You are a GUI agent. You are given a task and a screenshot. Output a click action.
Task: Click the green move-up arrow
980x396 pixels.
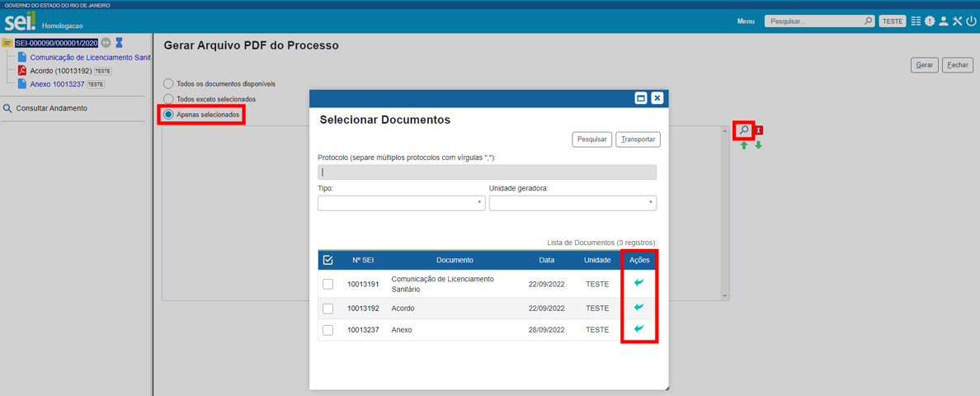point(744,146)
